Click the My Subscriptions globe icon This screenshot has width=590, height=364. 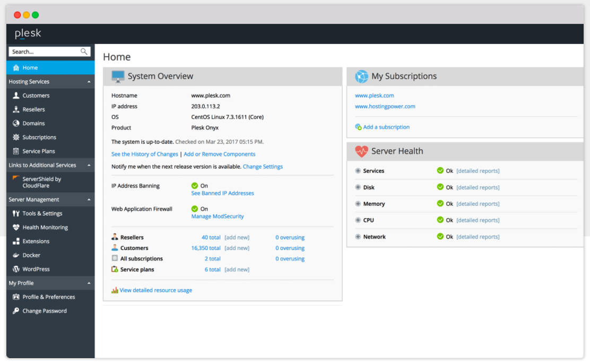point(361,76)
